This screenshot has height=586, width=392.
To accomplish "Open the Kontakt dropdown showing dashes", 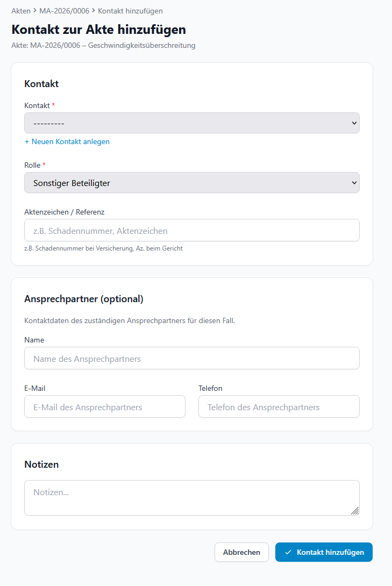I will [x=191, y=123].
